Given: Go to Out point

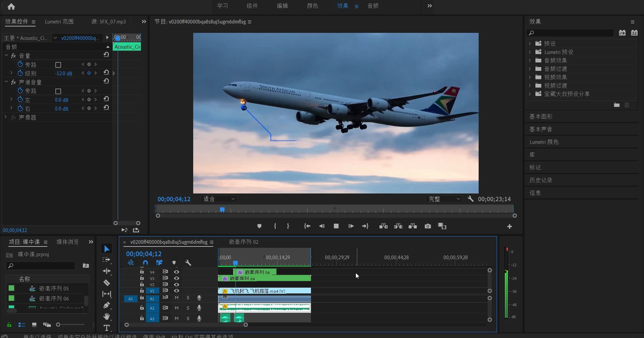Looking at the screenshot, I should [365, 226].
